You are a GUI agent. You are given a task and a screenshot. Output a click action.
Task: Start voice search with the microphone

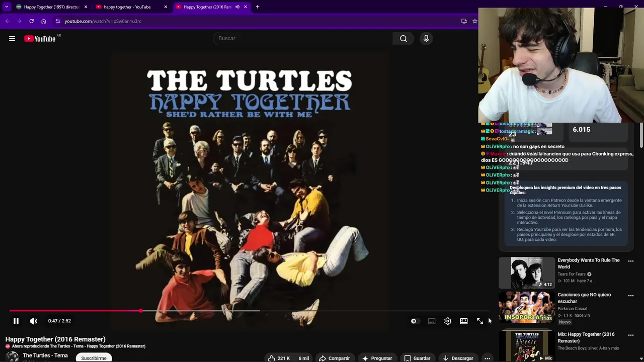(x=426, y=39)
